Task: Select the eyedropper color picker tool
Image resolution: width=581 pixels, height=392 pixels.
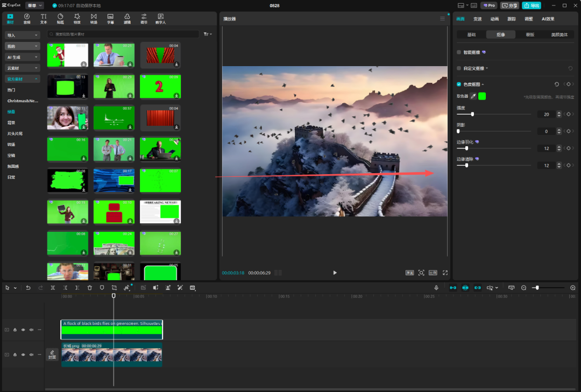Action: (x=473, y=96)
